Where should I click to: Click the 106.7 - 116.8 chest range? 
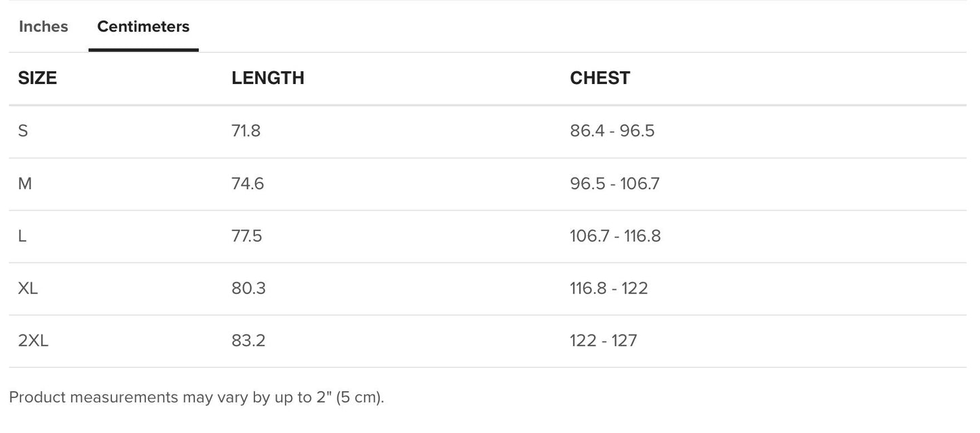[615, 236]
